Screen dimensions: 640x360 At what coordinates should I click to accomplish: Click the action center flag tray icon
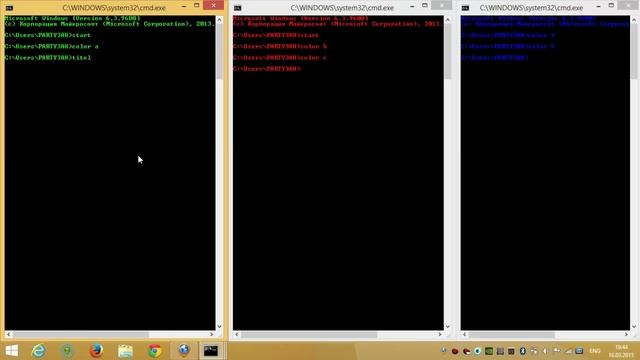[556, 351]
